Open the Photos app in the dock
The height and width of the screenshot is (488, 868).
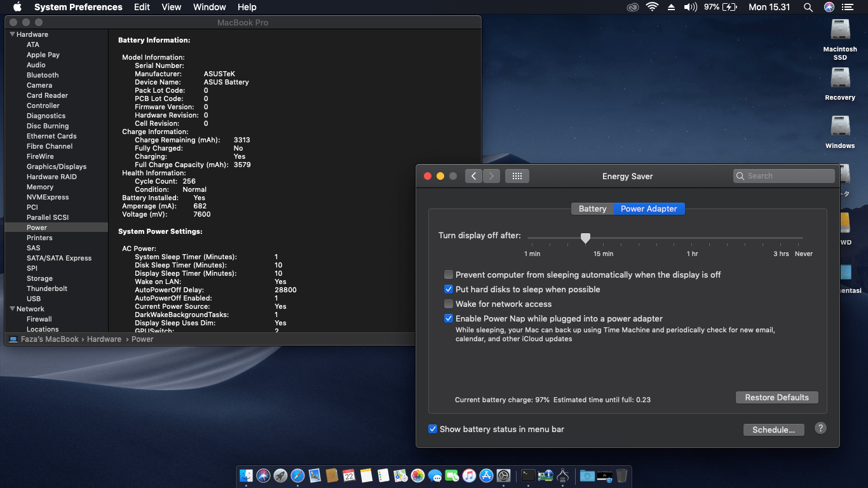click(417, 475)
